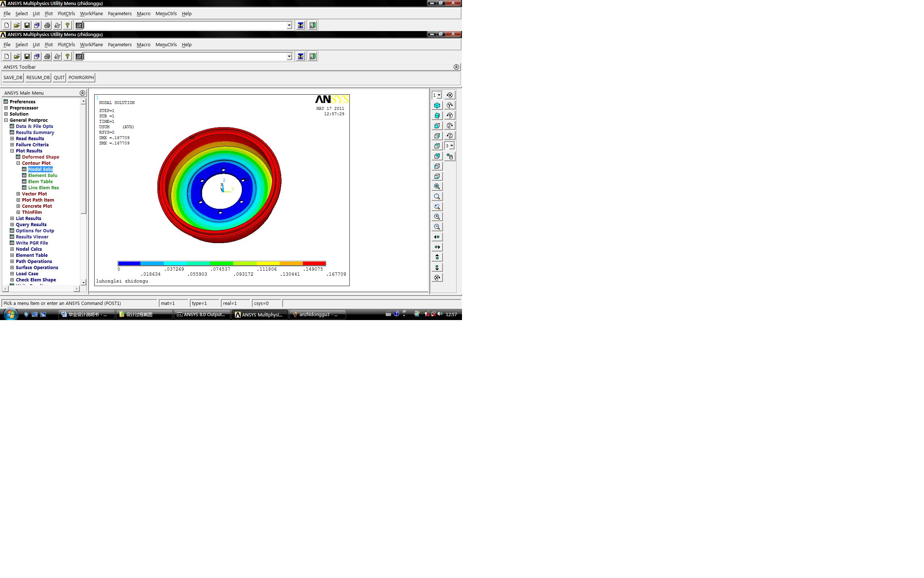This screenshot has width=924, height=578.
Task: Switch to ANSYS 8.0 Output taskbar window
Action: tap(202, 315)
